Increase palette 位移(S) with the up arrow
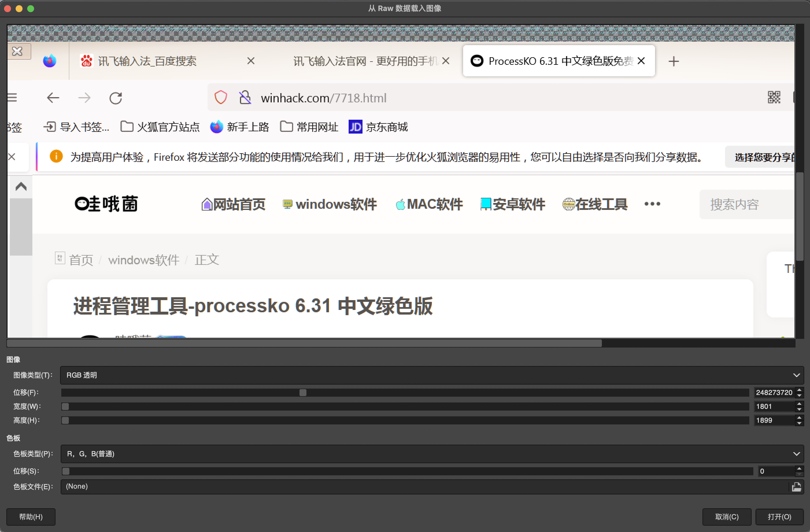 pos(800,469)
